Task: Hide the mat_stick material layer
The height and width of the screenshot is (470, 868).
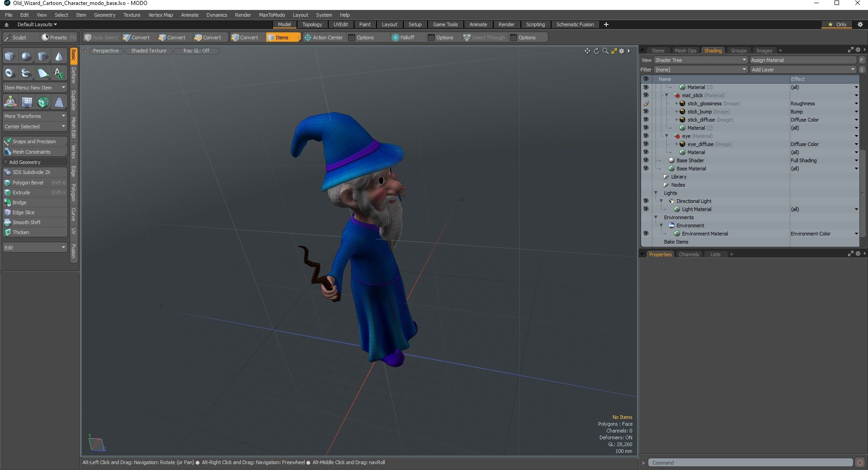Action: pyautogui.click(x=646, y=95)
